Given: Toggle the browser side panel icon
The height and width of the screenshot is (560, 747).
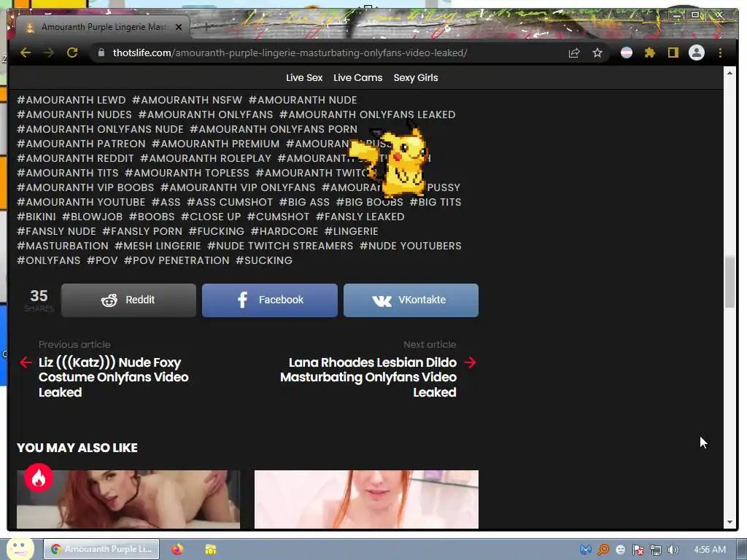Looking at the screenshot, I should 673,52.
